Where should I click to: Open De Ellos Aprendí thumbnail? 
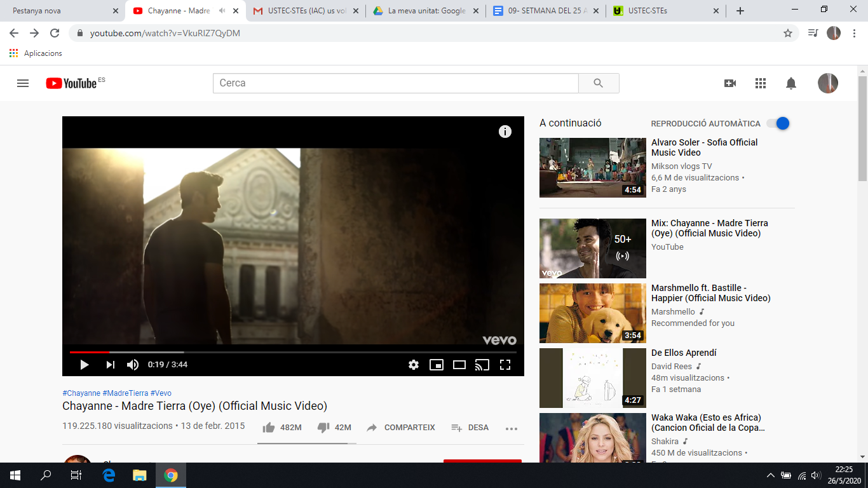[593, 378]
